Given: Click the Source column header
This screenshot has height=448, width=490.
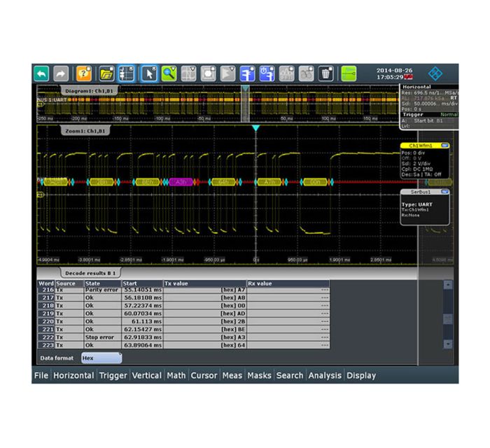Looking at the screenshot, I should (x=69, y=283).
